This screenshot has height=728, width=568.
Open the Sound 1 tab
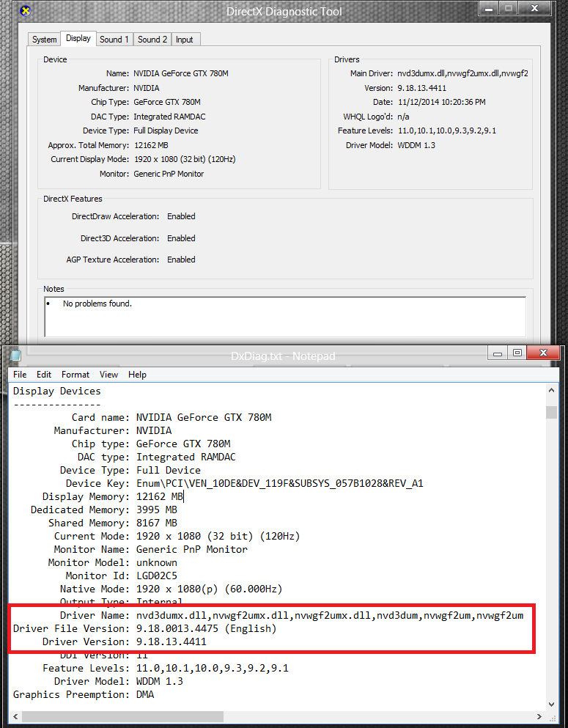click(114, 40)
